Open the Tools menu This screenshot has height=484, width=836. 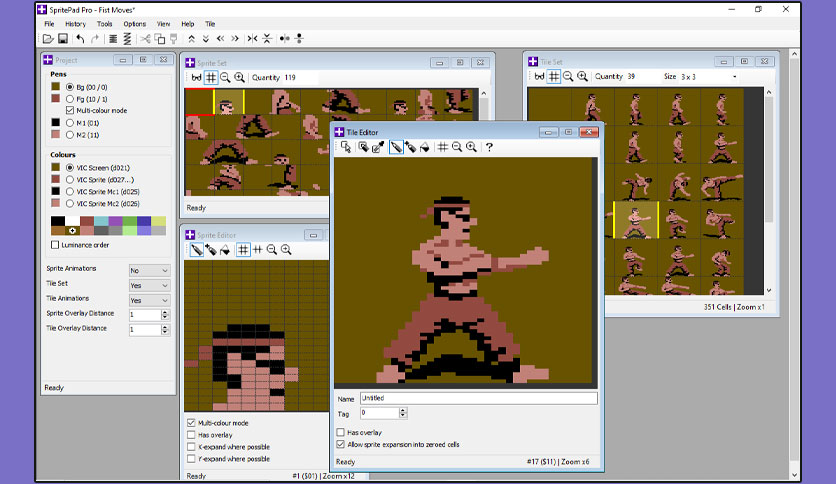[104, 24]
